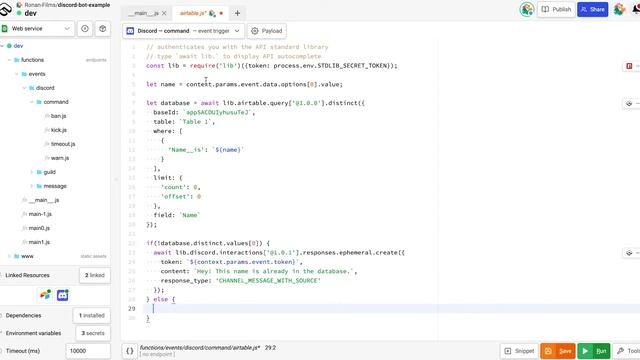Click the Ronan-Films/discord-bot-example project name
The image size is (640, 360).
67,5
